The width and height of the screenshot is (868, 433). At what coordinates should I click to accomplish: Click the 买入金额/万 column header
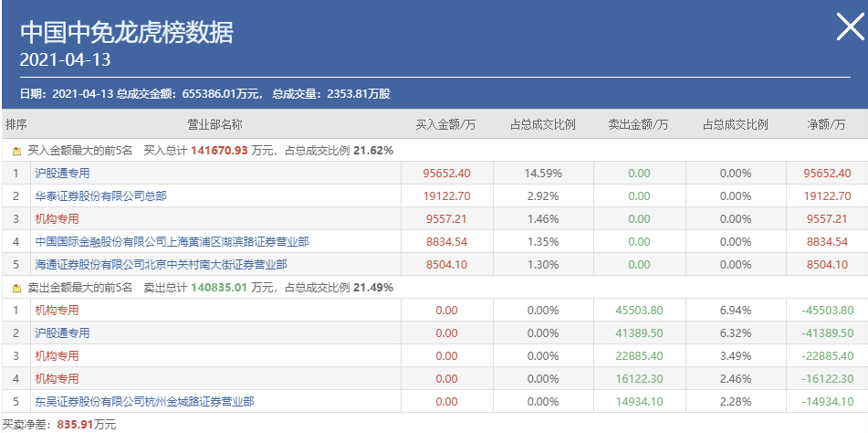446,124
